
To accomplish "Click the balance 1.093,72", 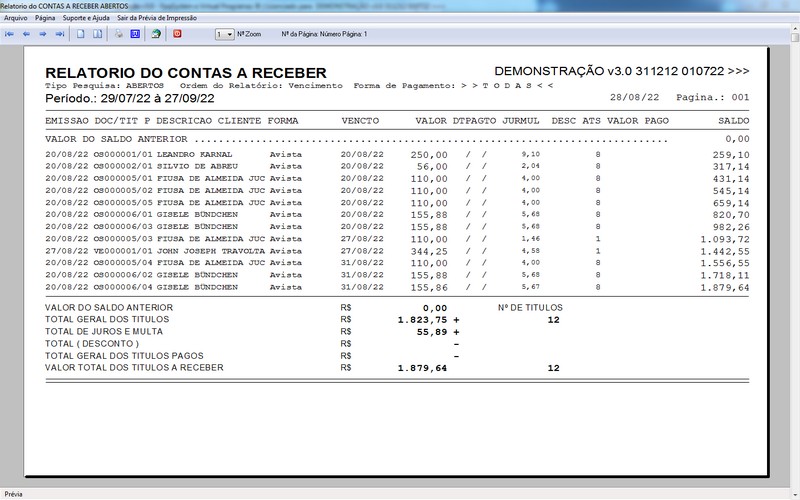I will 724,239.
